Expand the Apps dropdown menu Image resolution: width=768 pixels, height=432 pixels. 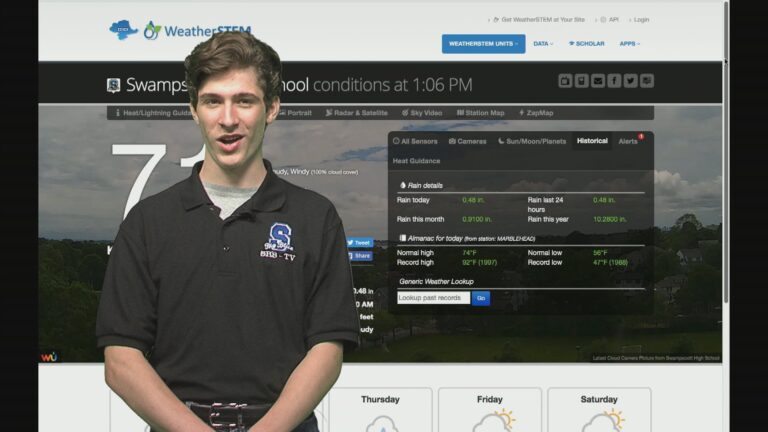[629, 44]
